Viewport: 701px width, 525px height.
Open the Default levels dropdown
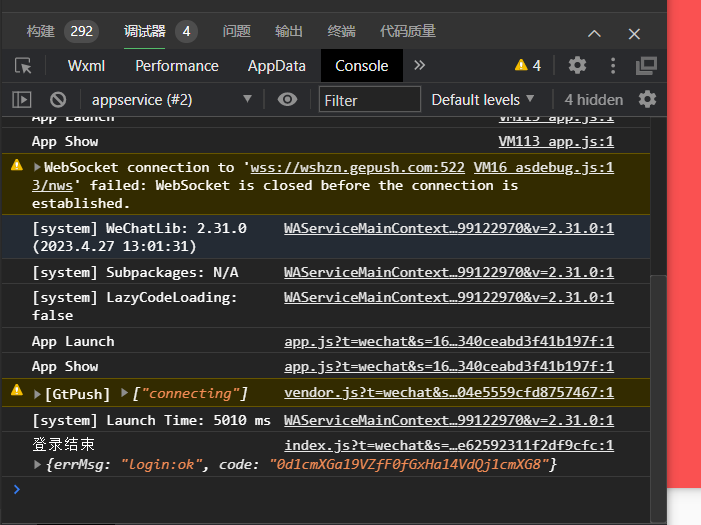point(483,99)
